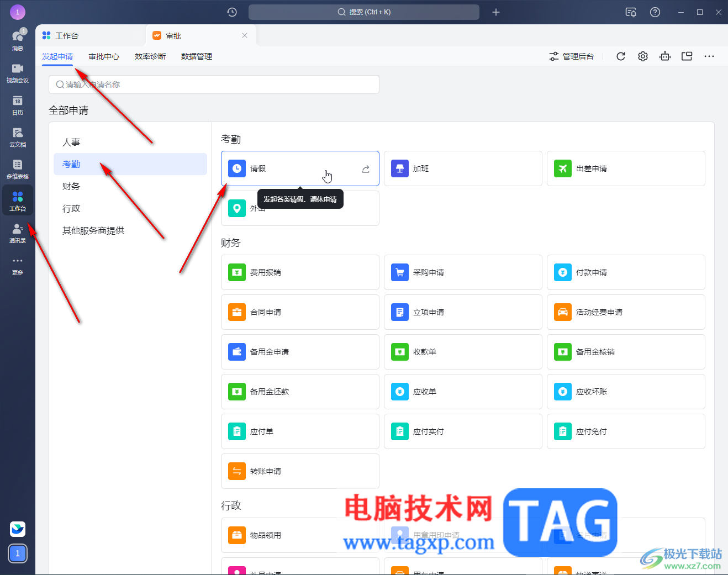728x575 pixels.
Task: Open the history clock icon in title bar
Action: (232, 12)
